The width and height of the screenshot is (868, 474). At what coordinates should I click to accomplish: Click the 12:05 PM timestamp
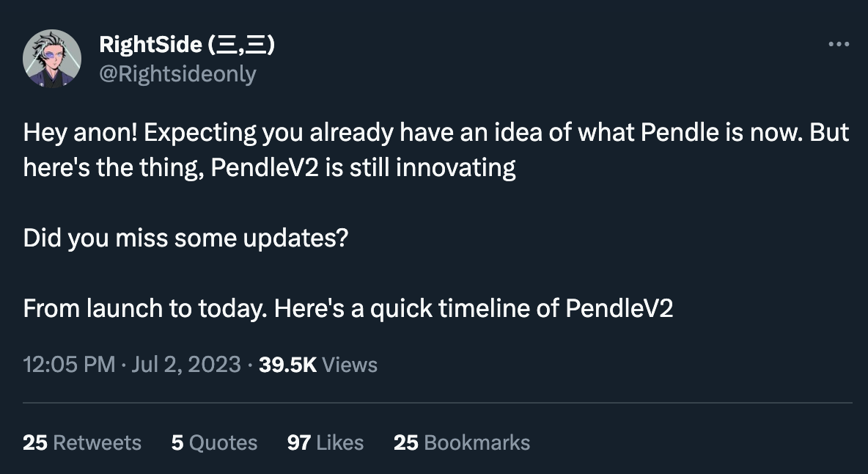coord(69,364)
